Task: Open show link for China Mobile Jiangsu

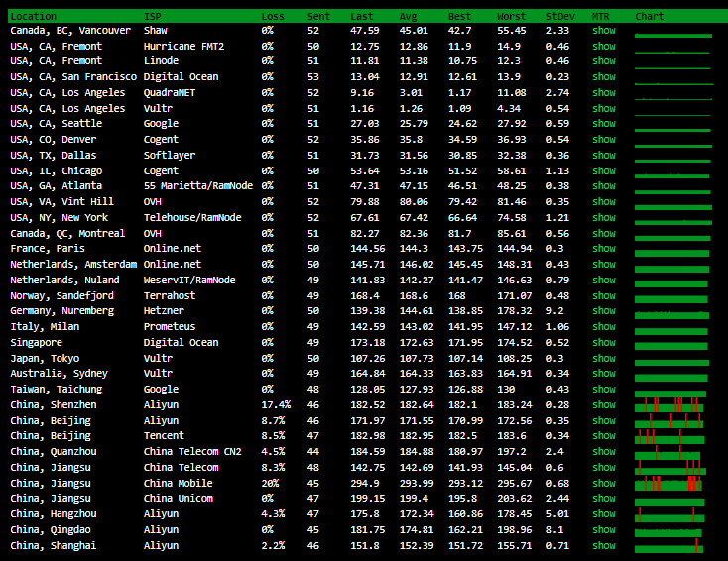Action: [603, 483]
